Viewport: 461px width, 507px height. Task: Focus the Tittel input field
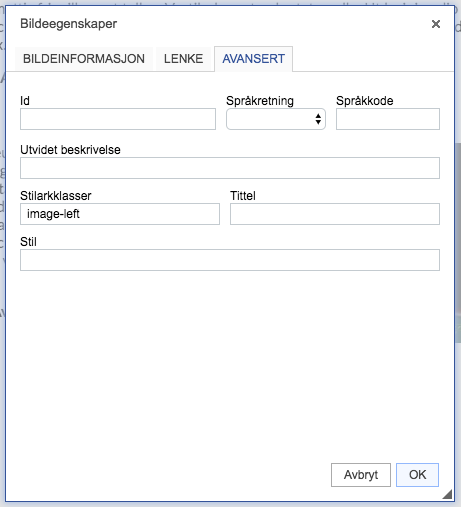(x=335, y=214)
